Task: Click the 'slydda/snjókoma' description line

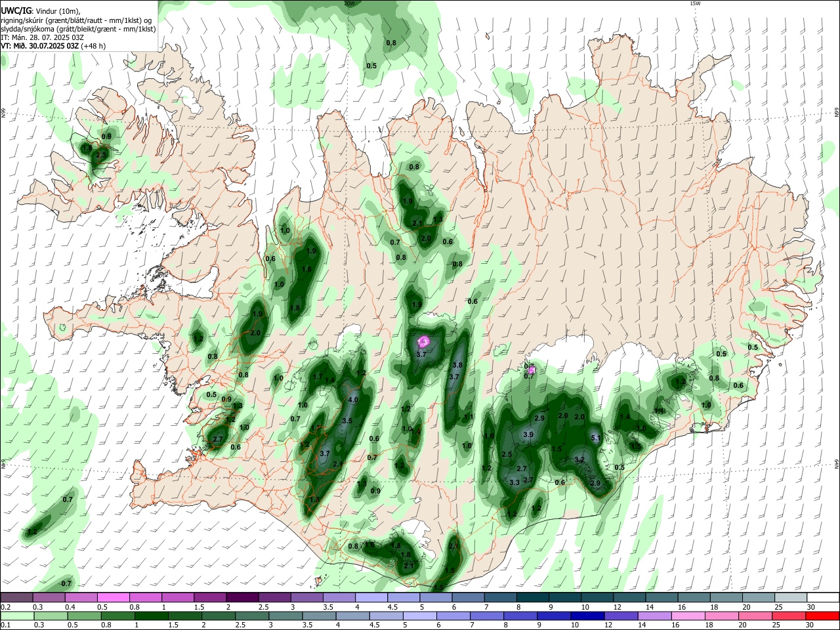Action: [x=78, y=29]
